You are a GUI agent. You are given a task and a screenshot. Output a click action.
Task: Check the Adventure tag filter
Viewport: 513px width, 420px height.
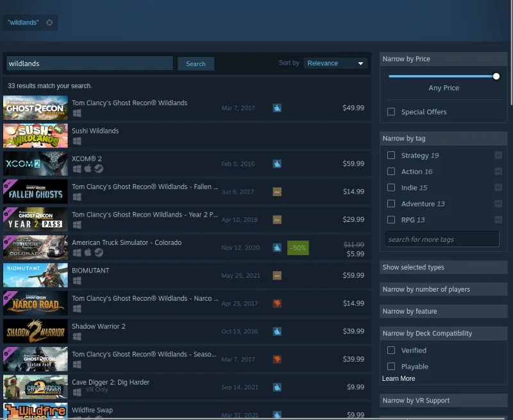point(391,204)
